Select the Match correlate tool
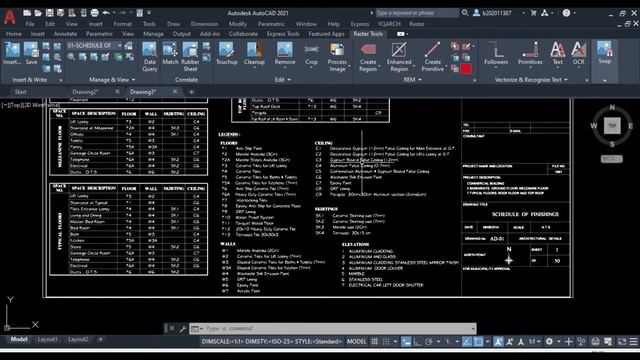640x360 pixels. [x=170, y=53]
